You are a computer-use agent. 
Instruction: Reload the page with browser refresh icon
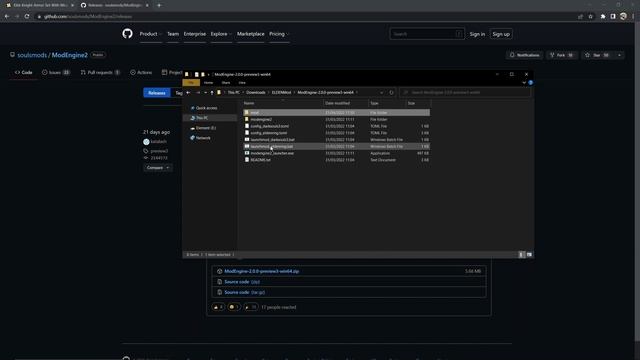(27, 16)
